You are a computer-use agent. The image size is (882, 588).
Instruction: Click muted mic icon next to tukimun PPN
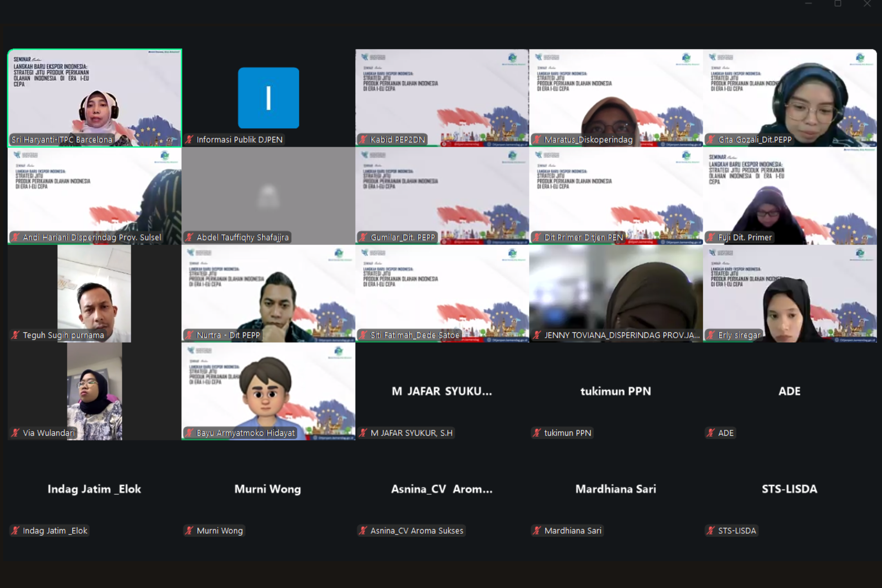pyautogui.click(x=537, y=433)
